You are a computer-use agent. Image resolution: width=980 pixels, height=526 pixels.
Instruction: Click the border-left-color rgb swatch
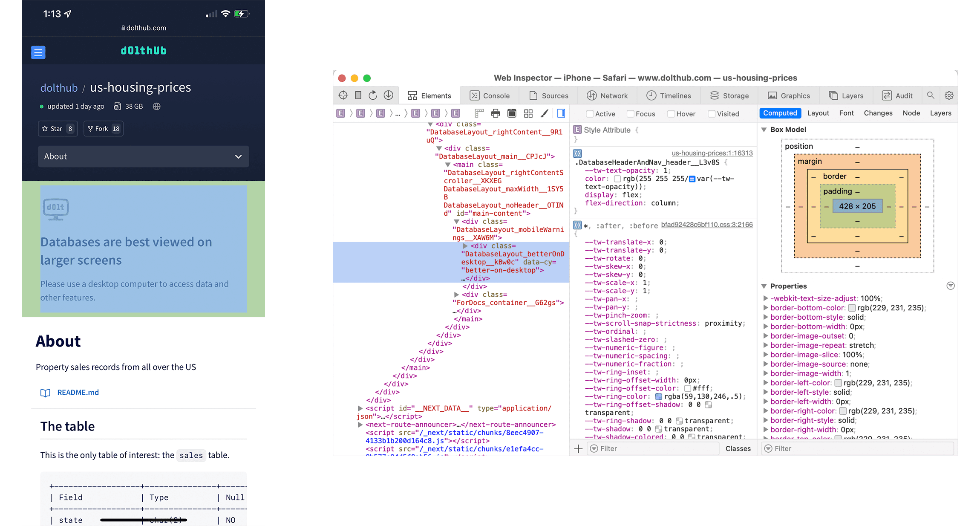click(838, 383)
